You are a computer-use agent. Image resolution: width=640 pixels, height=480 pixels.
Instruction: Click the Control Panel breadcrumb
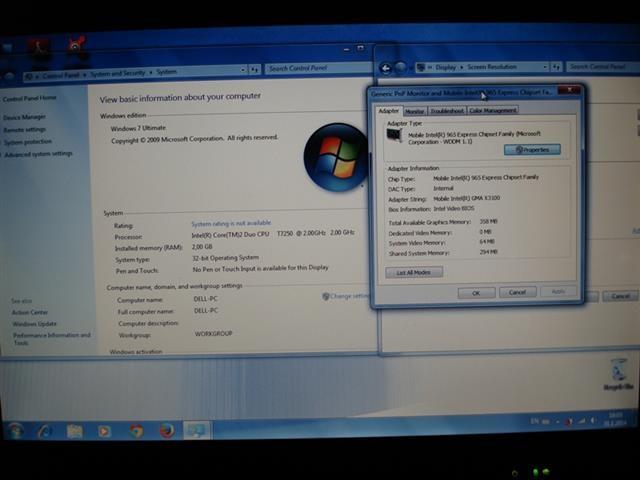(60, 76)
